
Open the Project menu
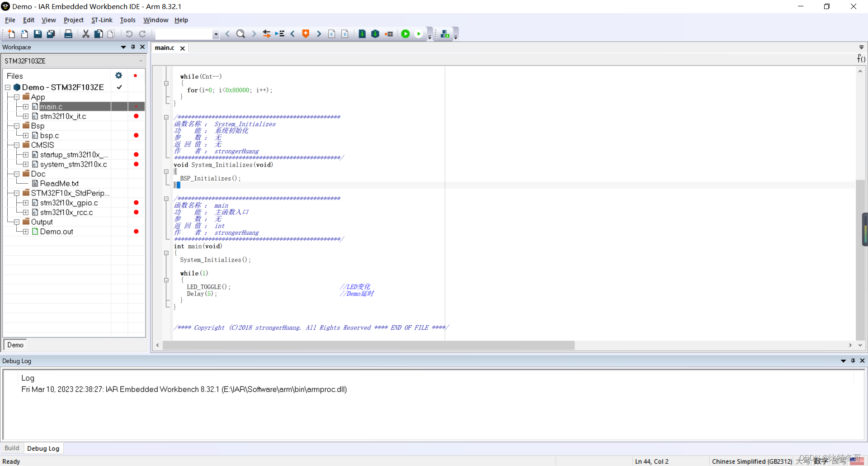[x=74, y=20]
